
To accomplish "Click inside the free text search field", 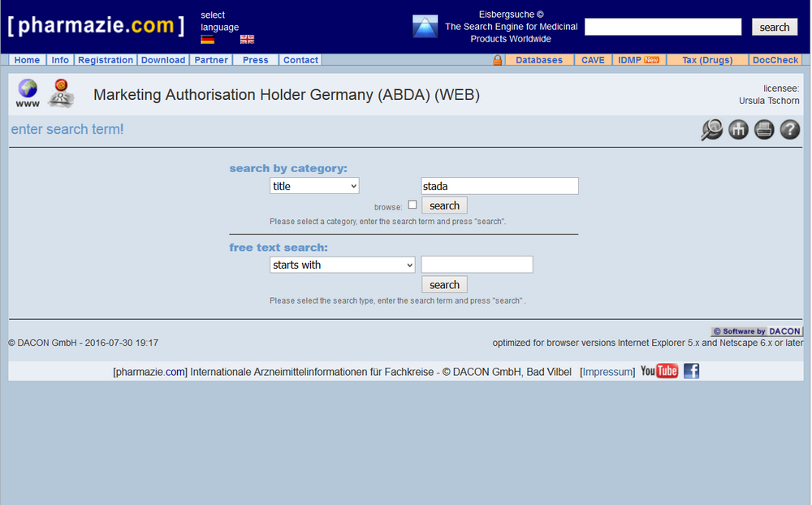I will pos(477,264).
